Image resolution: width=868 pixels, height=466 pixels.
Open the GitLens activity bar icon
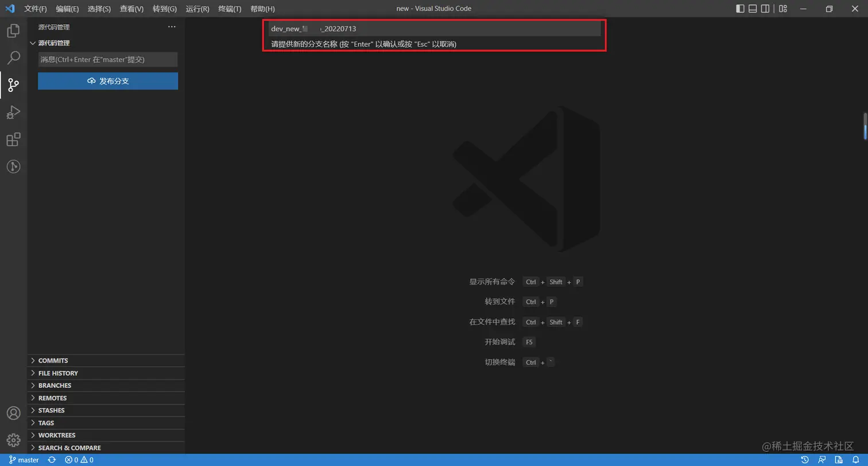[13, 167]
